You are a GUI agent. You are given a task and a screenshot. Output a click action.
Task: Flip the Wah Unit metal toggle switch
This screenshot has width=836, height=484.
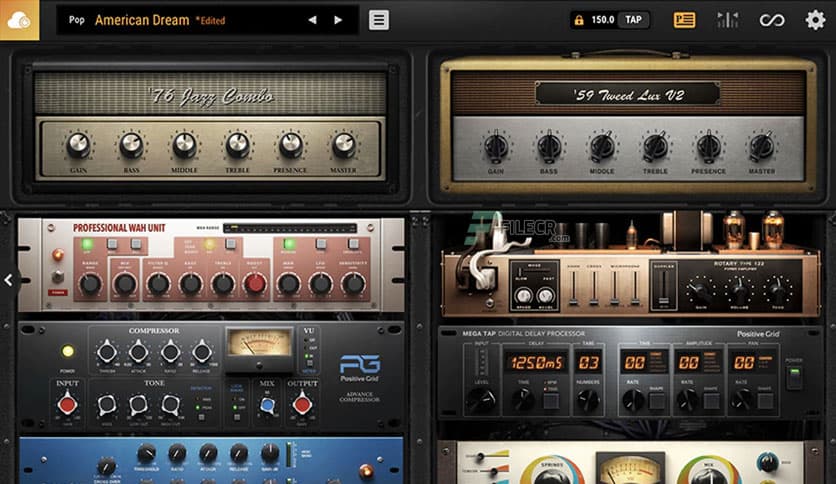click(58, 276)
